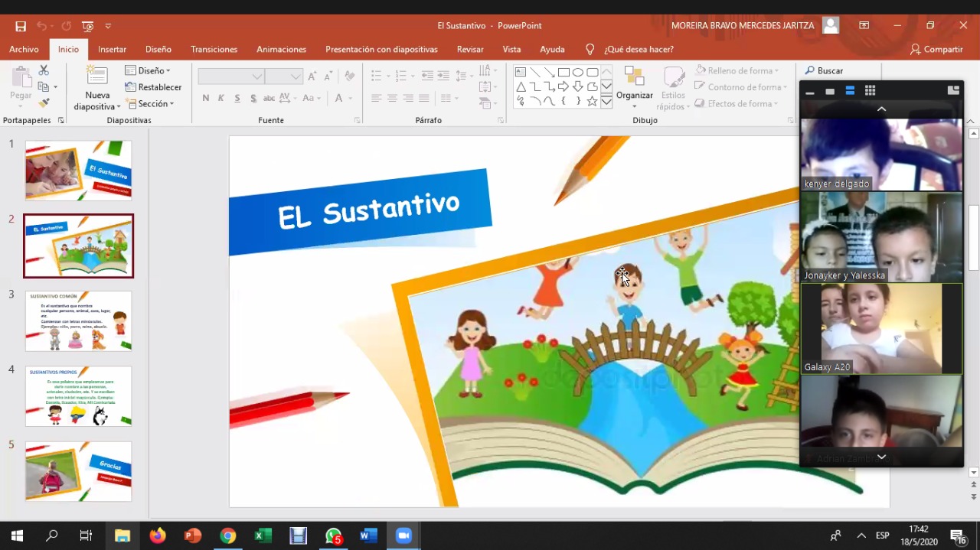Open Zoom from the taskbar

[x=403, y=535]
